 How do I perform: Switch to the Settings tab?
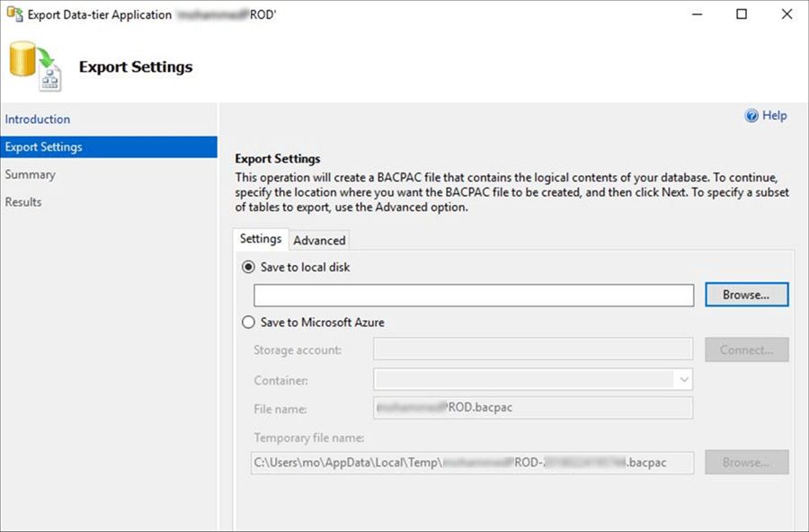(x=261, y=239)
